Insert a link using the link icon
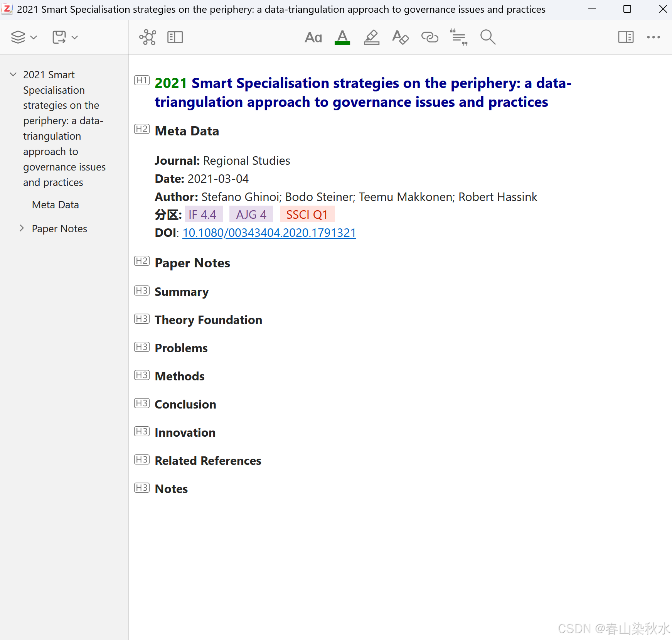This screenshot has width=672, height=640. click(429, 37)
